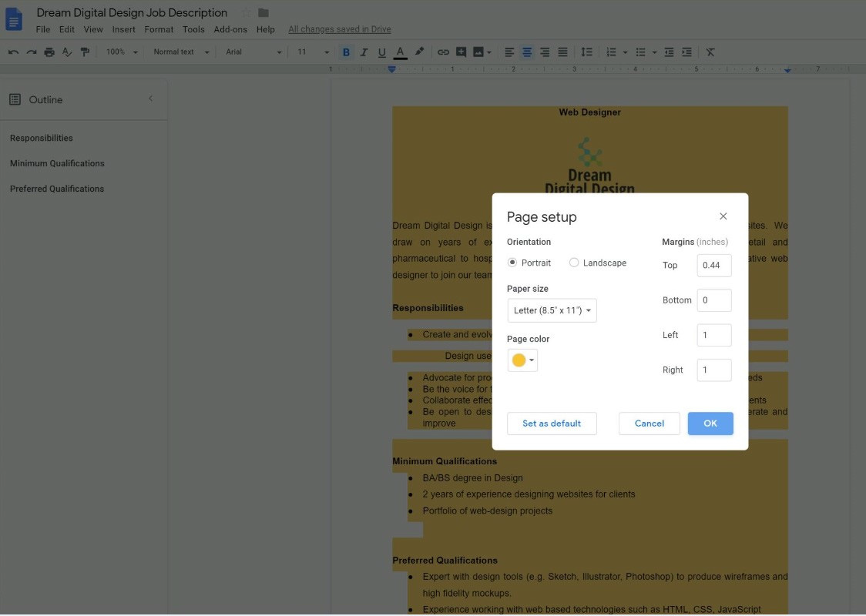The width and height of the screenshot is (866, 616).
Task: Open the yellow Page color swatch
Action: click(522, 360)
